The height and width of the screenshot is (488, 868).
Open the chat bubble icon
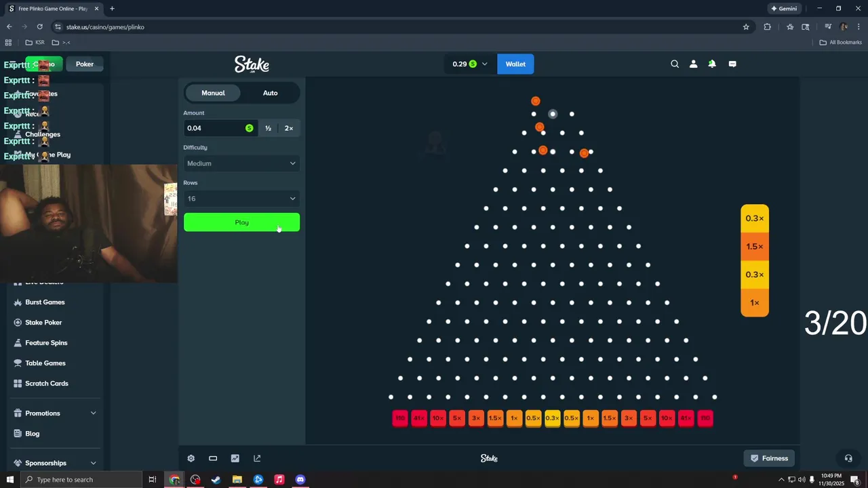coord(732,64)
